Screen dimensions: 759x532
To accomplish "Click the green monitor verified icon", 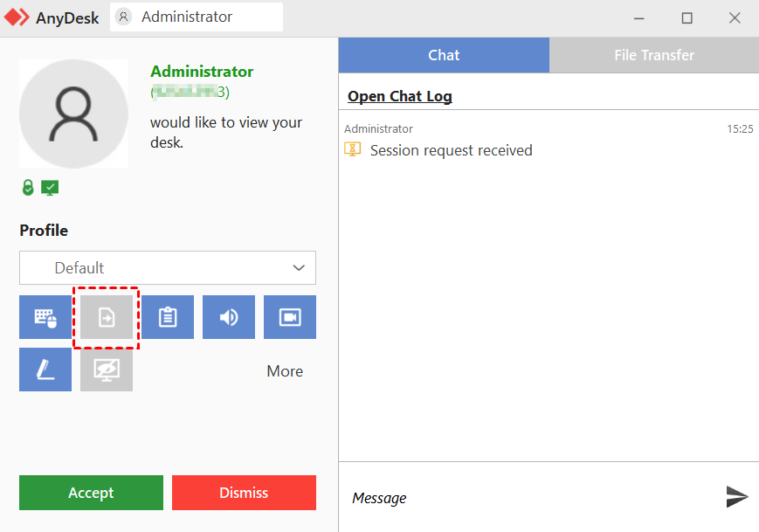I will [50, 188].
